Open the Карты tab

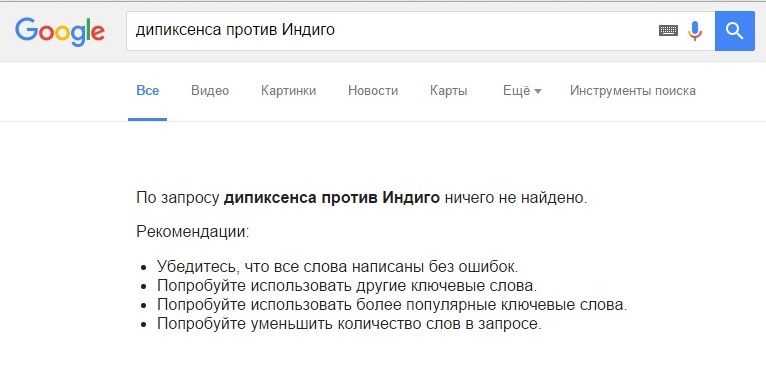(448, 91)
